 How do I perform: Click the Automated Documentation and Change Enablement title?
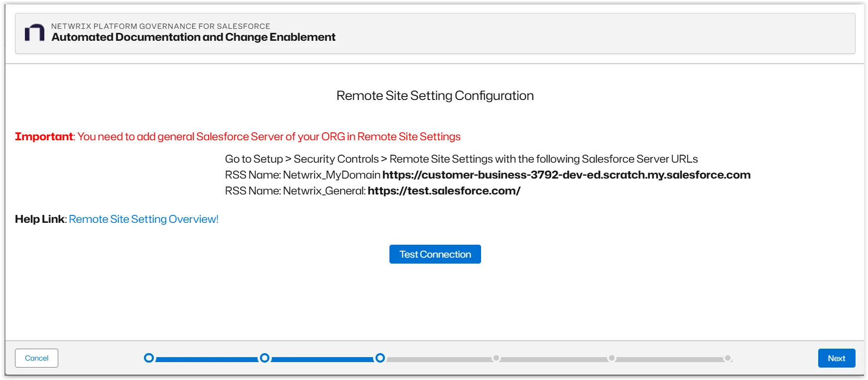193,37
